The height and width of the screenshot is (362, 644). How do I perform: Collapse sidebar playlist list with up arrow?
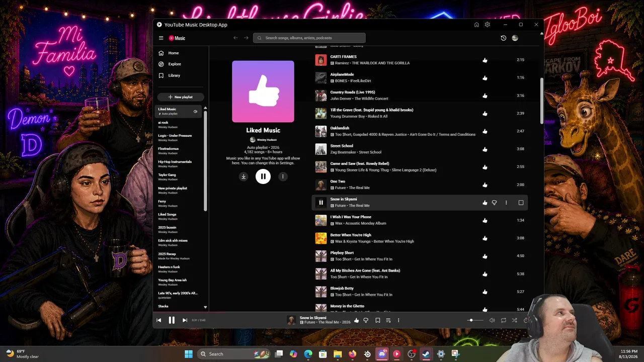205,108
